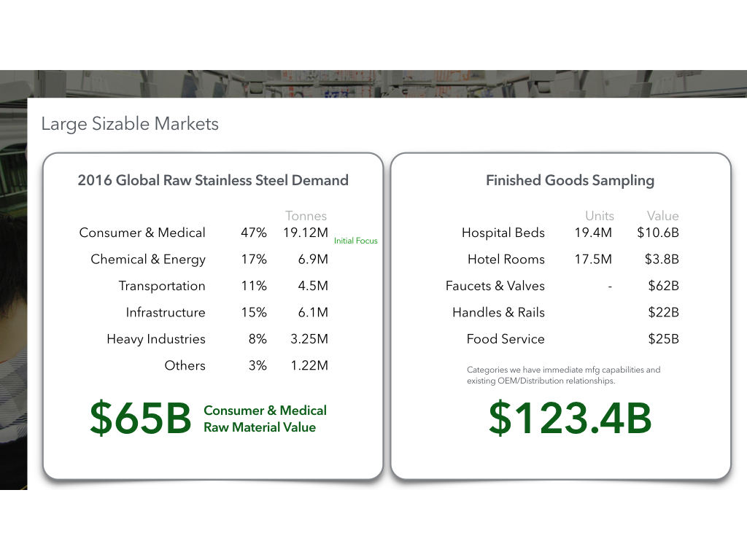Click the 6.9M tonnes value
The image size is (747, 560).
(313, 259)
